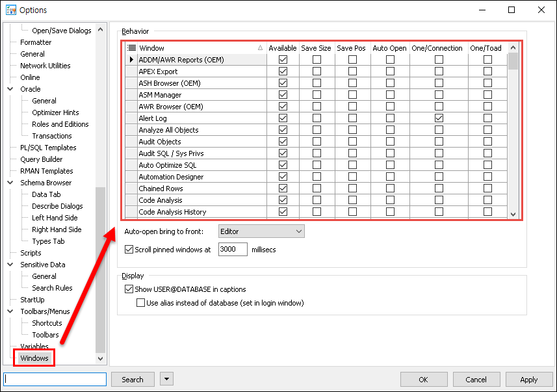Toggle Scroll pinned windows checkbox
The image size is (557, 392).
129,250
